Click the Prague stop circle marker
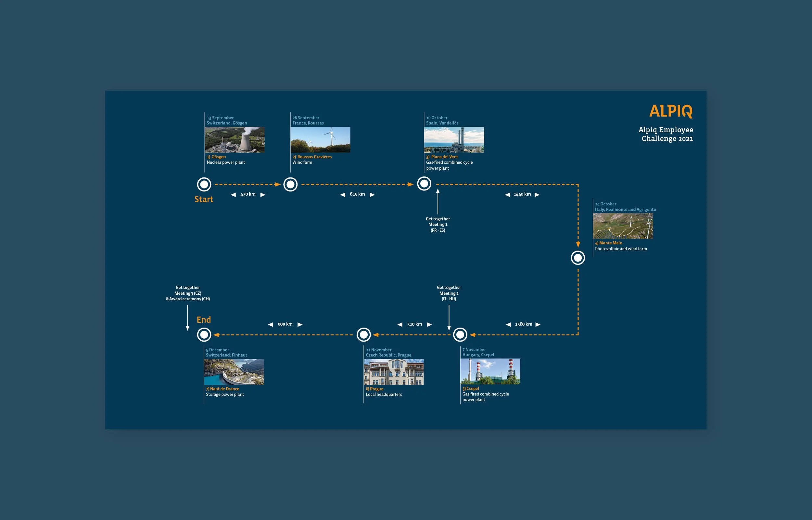 click(x=364, y=335)
